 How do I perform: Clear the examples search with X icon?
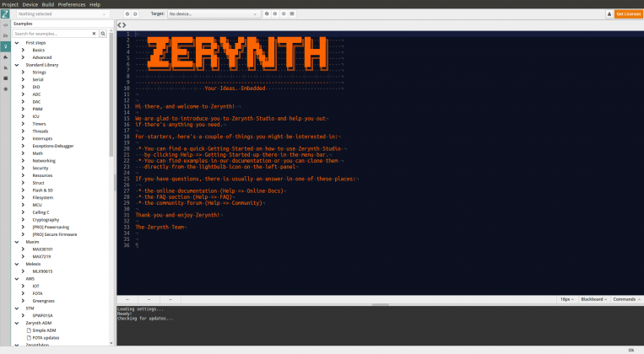pyautogui.click(x=94, y=34)
